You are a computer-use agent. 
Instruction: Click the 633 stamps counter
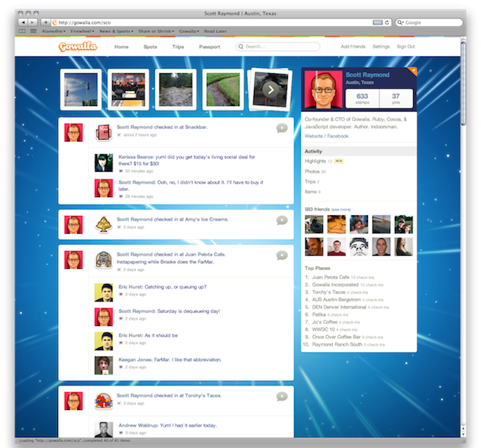(x=363, y=98)
